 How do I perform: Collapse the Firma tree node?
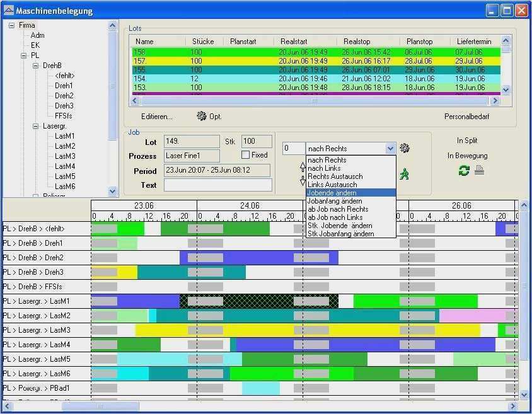coord(11,25)
